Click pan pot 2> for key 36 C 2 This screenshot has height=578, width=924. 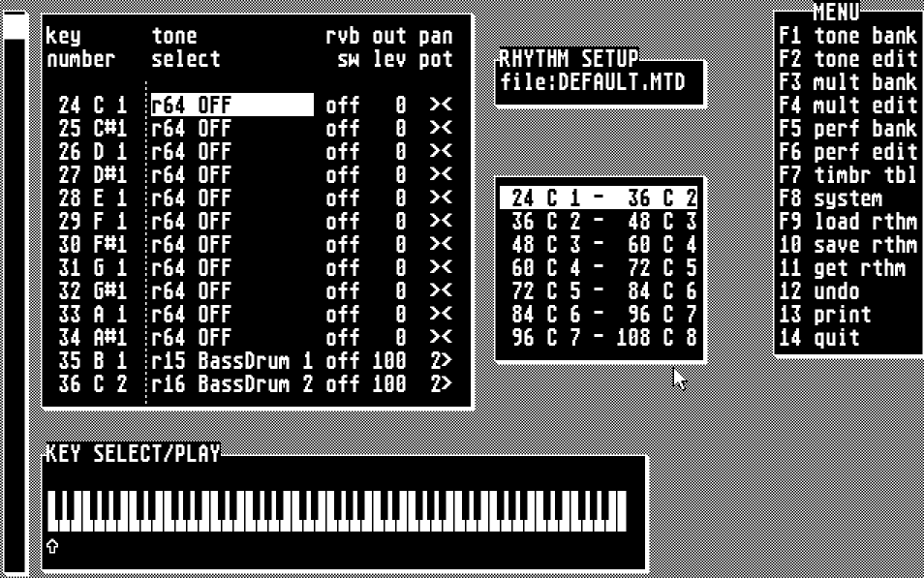coord(442,384)
